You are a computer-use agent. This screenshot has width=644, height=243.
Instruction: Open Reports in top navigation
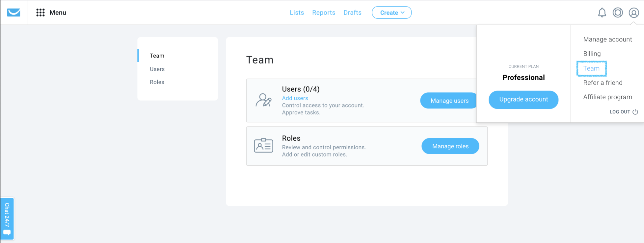(324, 12)
